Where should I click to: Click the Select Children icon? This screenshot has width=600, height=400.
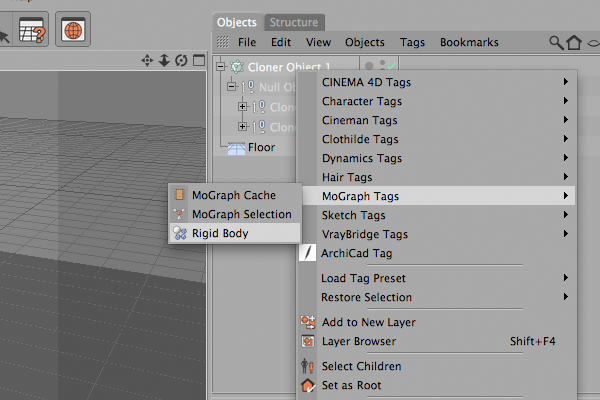point(307,366)
